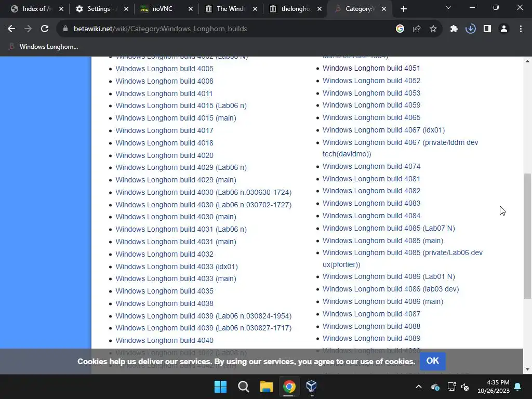Image resolution: width=532 pixels, height=399 pixels.
Task: Toggle the Chrome side panel icon
Action: point(487,29)
